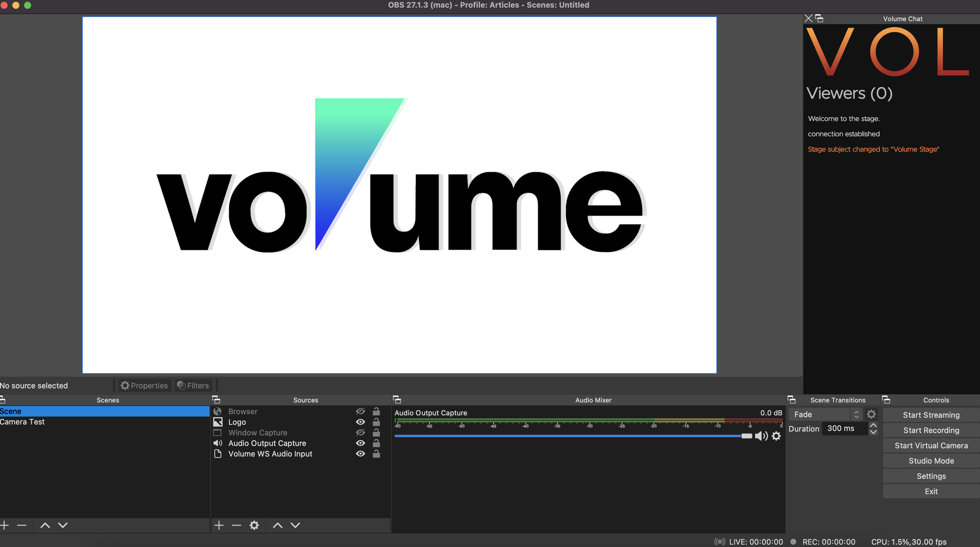Toggle visibility of the Browser source
980x547 pixels.
(360, 411)
